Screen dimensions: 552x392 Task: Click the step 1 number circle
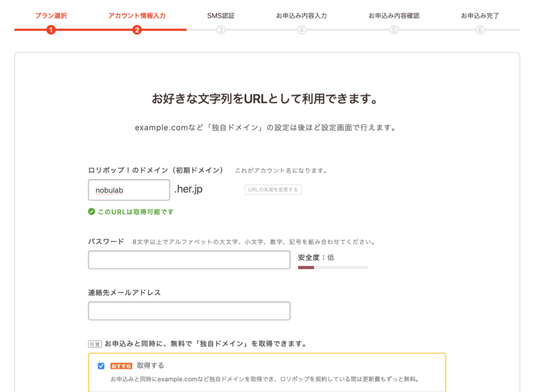click(x=51, y=30)
